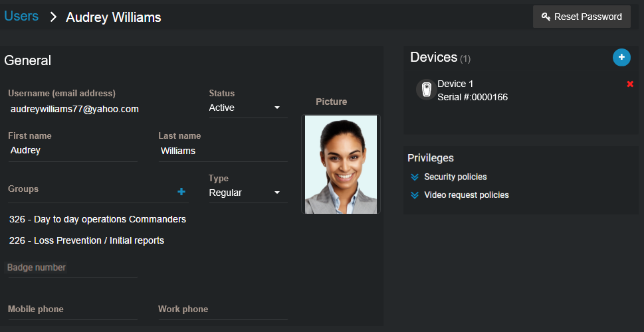Screen dimensions: 644x332
Task: Click the Audrey Williams breadcrumb title
Action: coord(114,17)
